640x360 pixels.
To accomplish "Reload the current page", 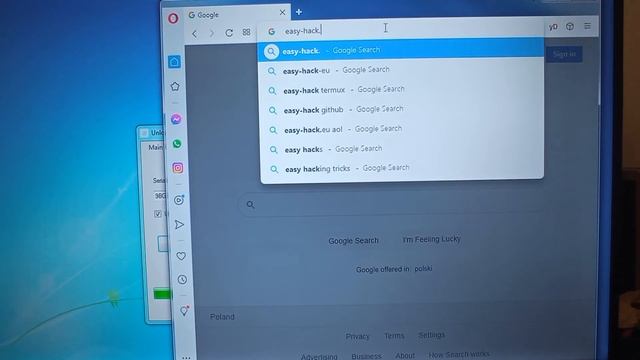I will [x=229, y=33].
